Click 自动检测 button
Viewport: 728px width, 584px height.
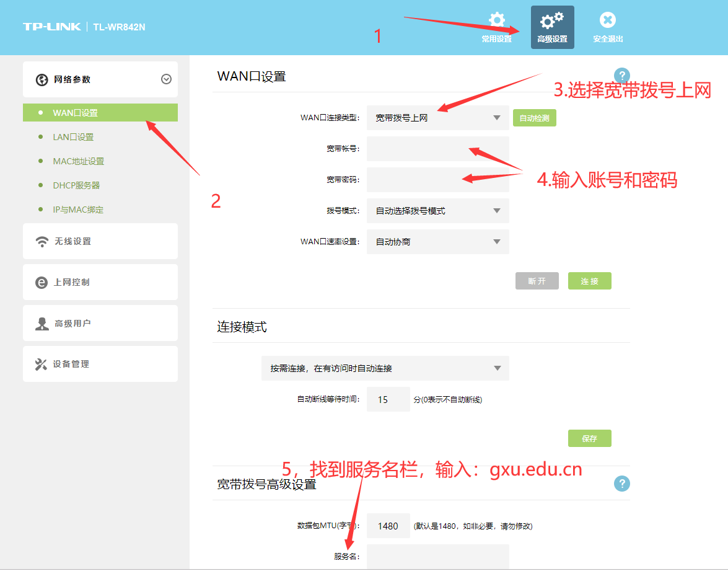(534, 118)
